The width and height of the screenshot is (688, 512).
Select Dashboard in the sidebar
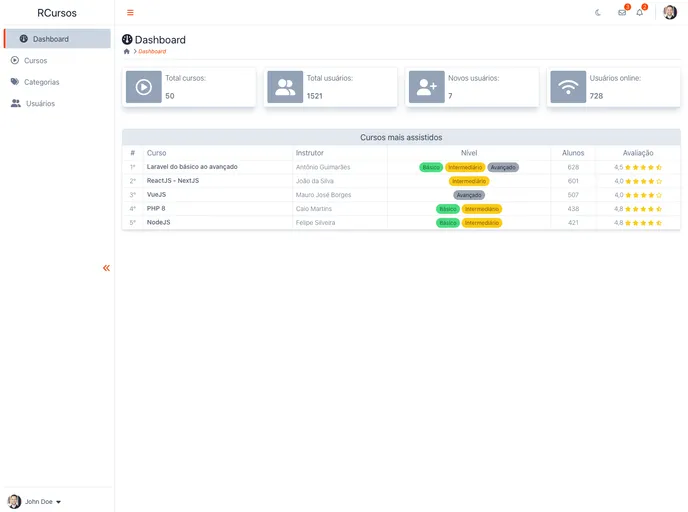[57, 39]
